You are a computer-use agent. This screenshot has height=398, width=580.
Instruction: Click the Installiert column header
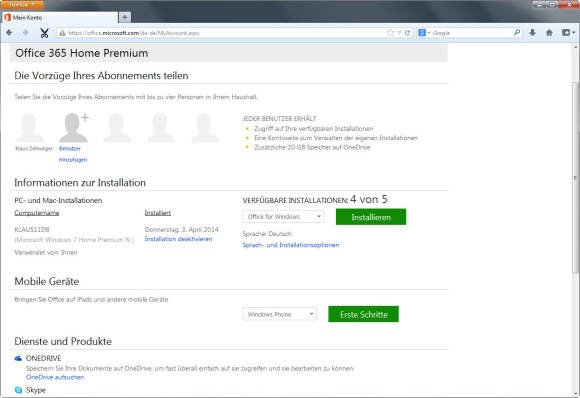tap(158, 213)
